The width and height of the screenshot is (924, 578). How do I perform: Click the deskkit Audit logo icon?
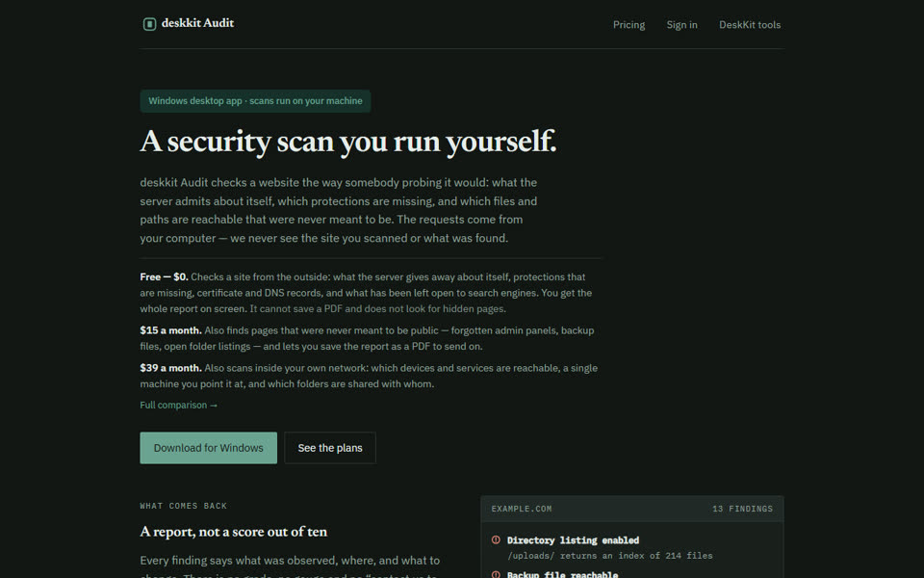tap(150, 23)
